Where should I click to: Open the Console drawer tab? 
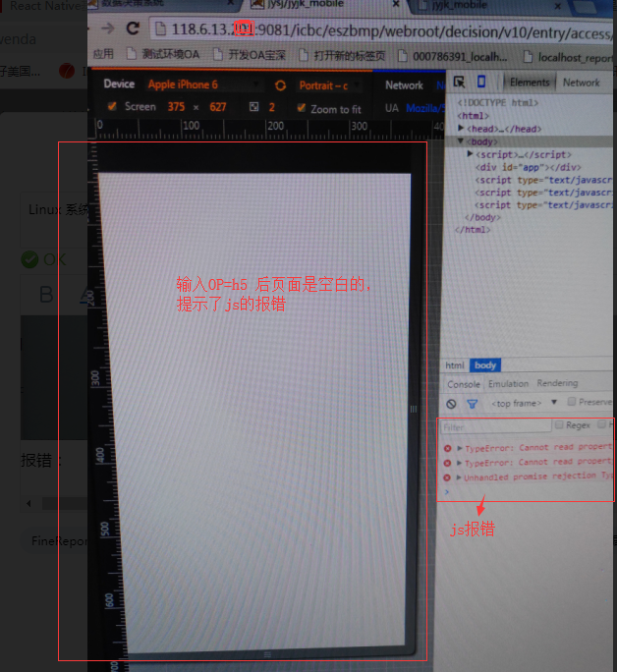[463, 384]
